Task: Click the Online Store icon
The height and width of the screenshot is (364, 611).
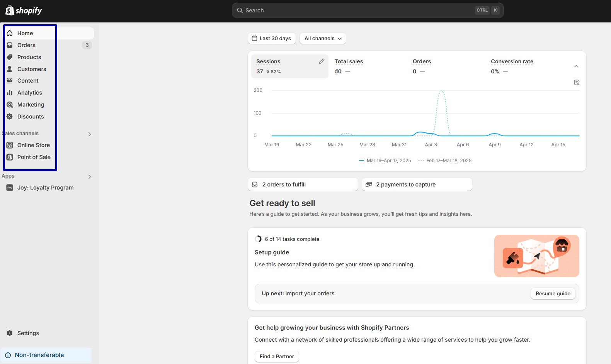Action: point(10,145)
